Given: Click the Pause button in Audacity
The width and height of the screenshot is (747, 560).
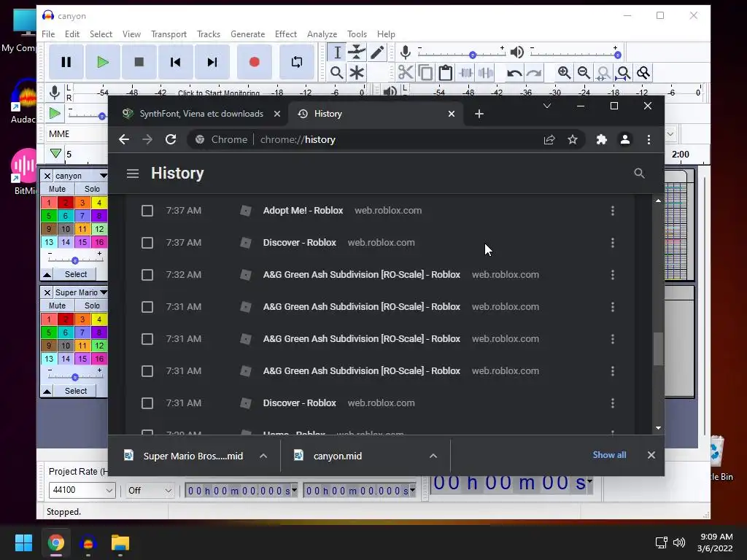Looking at the screenshot, I should point(66,62).
